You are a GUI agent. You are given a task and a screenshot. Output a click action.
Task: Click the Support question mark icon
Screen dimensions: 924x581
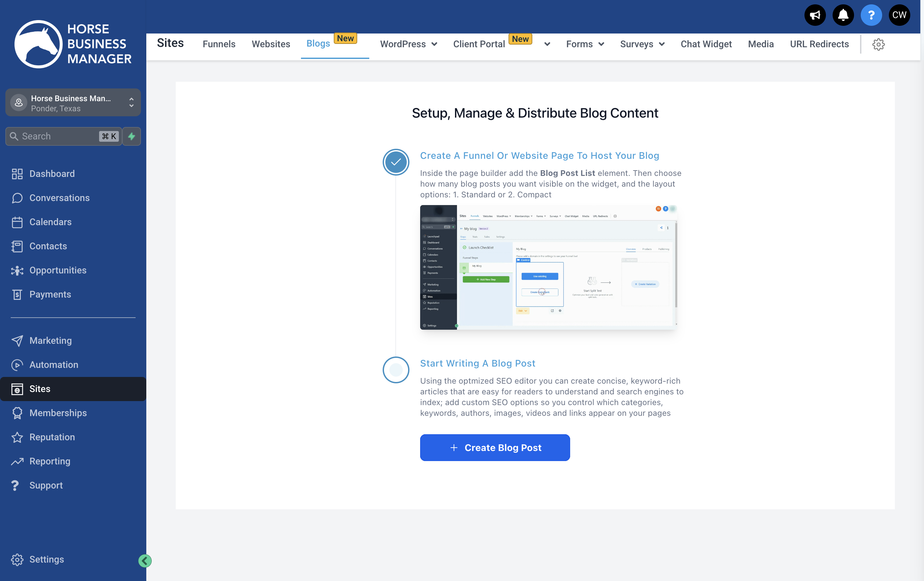pos(15,486)
